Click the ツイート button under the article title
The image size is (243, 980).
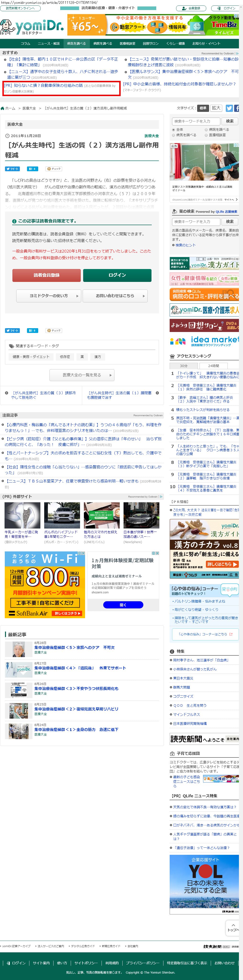tap(12, 169)
